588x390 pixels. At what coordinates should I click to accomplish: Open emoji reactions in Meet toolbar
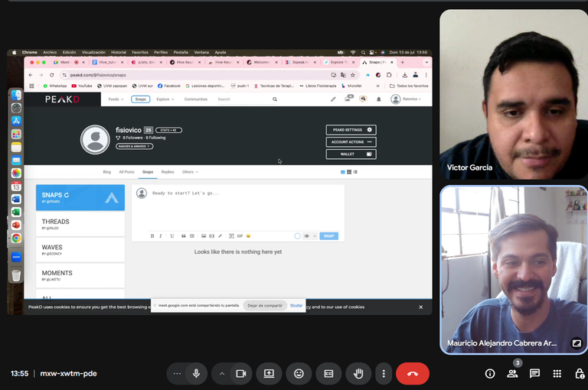pyautogui.click(x=299, y=373)
